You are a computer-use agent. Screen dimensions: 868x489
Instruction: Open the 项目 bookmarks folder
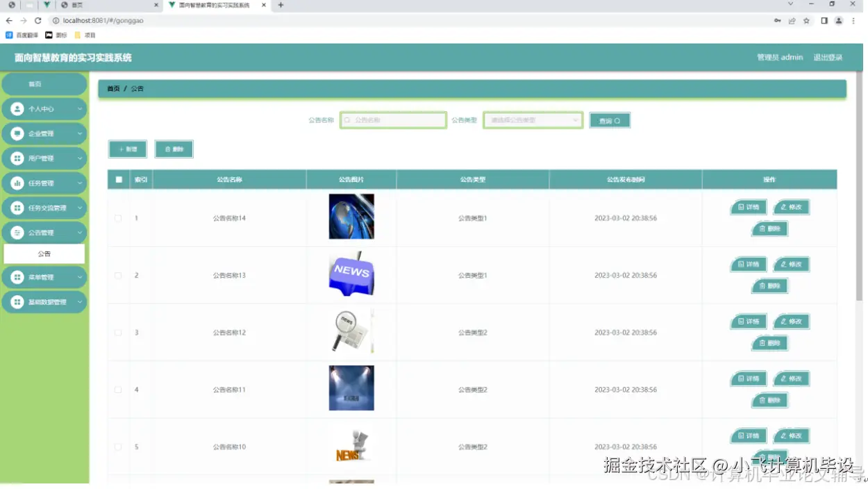(x=85, y=35)
